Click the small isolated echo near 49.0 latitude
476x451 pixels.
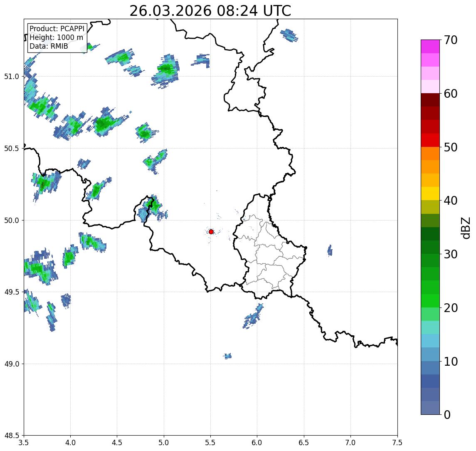(227, 356)
